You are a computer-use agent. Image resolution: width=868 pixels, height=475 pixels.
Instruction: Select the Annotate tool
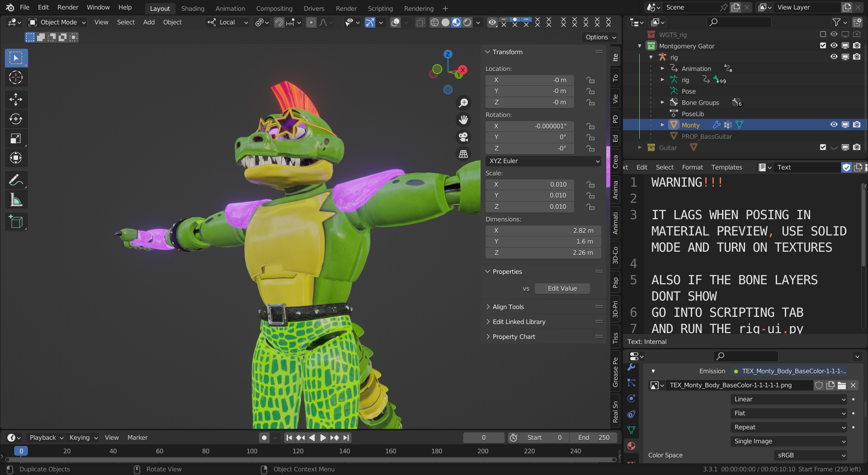click(x=16, y=180)
